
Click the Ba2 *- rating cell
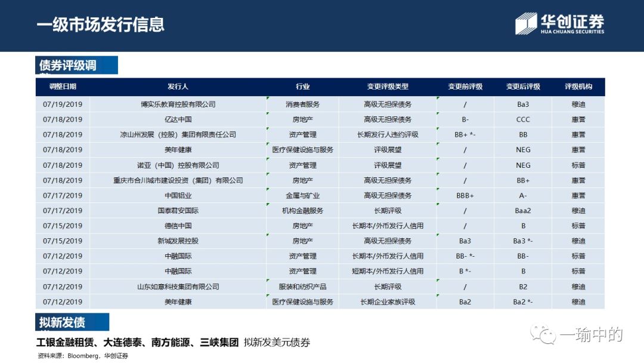pos(523,302)
